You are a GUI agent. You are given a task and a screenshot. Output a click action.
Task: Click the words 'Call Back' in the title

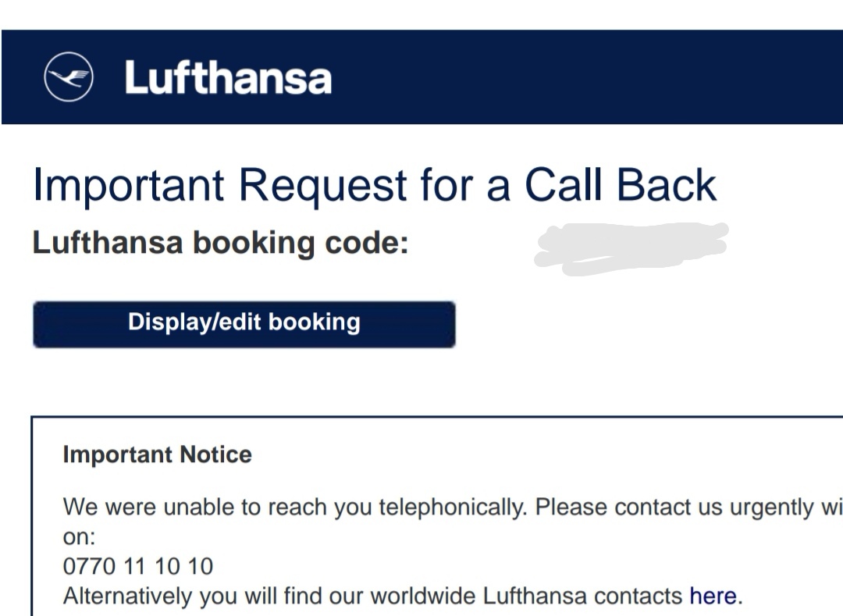[x=620, y=185]
